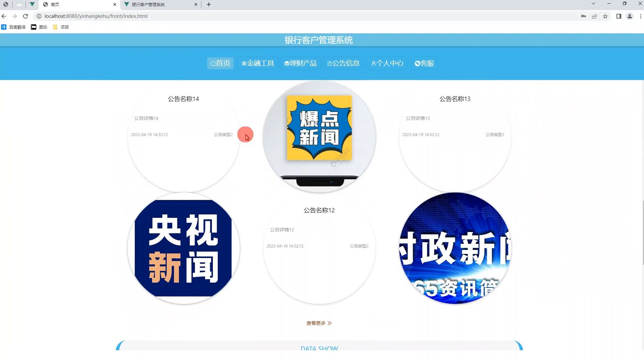This screenshot has width=644, height=362.
Task: Click the 银行客户管理系统 header title
Action: pos(318,40)
